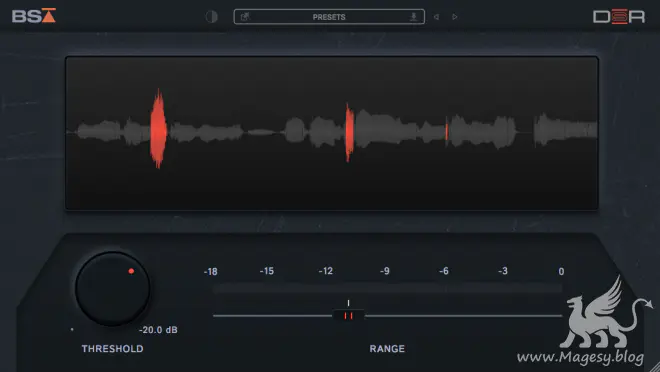Click the -6 scale mark
Image resolution: width=660 pixels, height=372 pixels.
444,271
